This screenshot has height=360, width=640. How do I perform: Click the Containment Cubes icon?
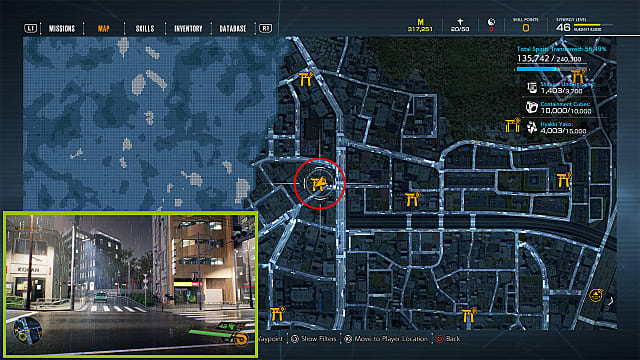click(531, 107)
